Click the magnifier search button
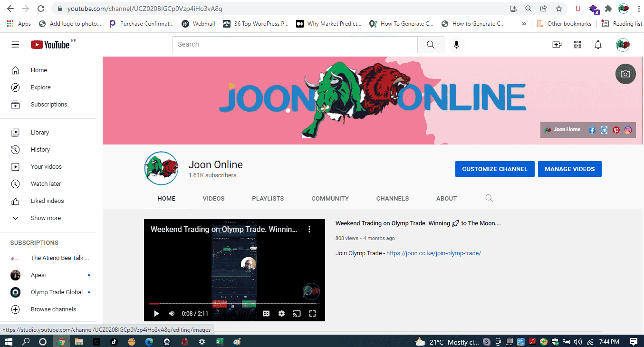644x347 pixels. click(x=431, y=44)
